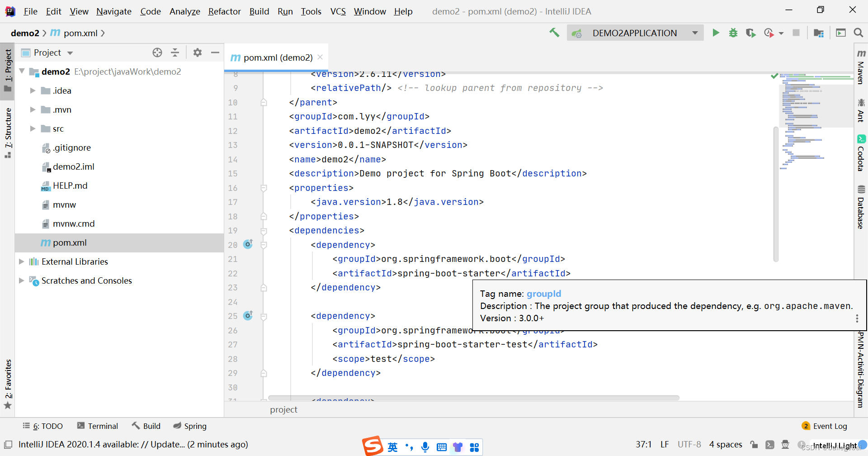The width and height of the screenshot is (868, 456).
Task: Open the Spring tool window
Action: 190,426
